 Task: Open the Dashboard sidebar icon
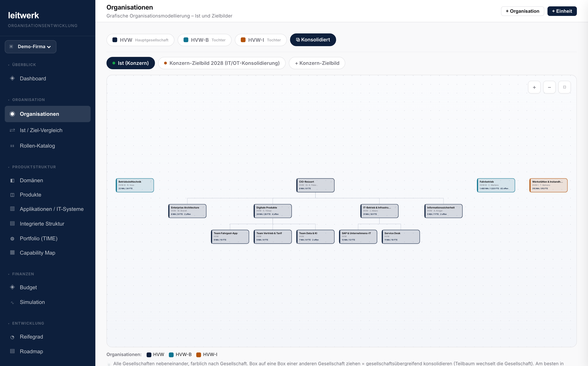(12, 78)
